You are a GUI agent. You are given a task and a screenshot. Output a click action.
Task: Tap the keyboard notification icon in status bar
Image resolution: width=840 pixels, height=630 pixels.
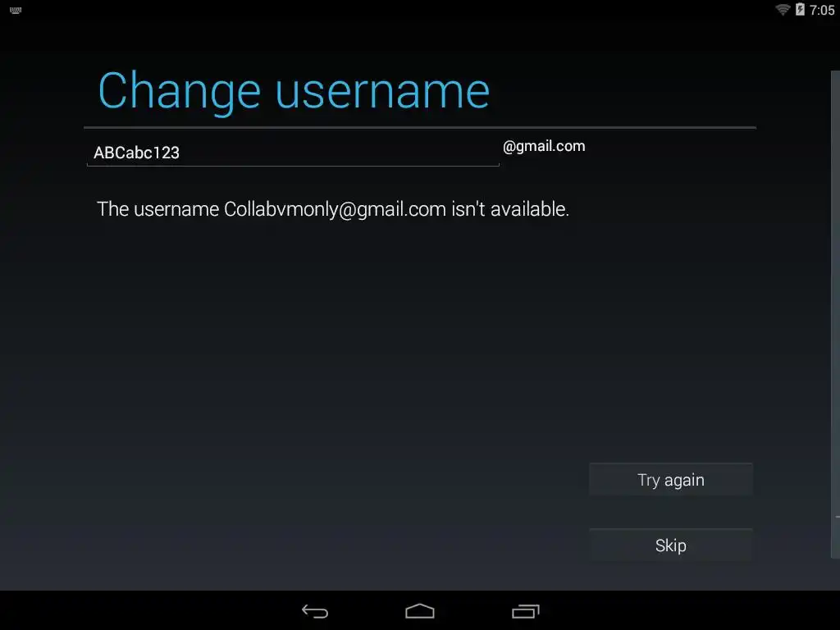tap(16, 10)
